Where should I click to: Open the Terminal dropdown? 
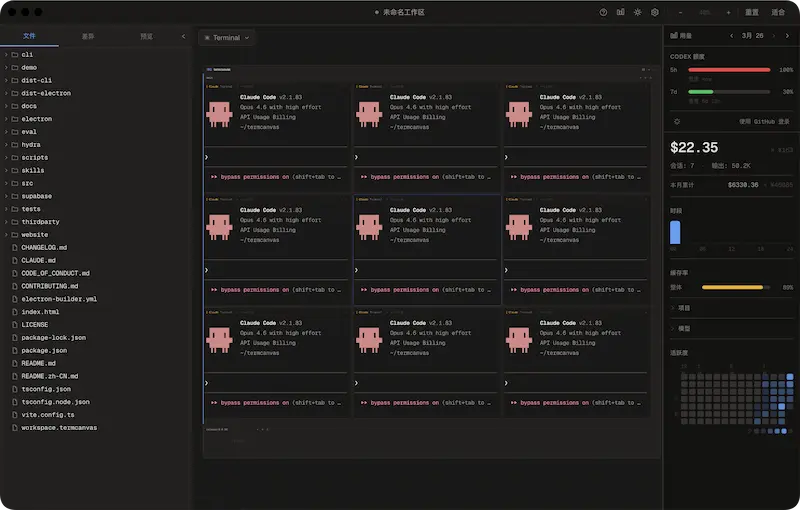pyautogui.click(x=227, y=37)
